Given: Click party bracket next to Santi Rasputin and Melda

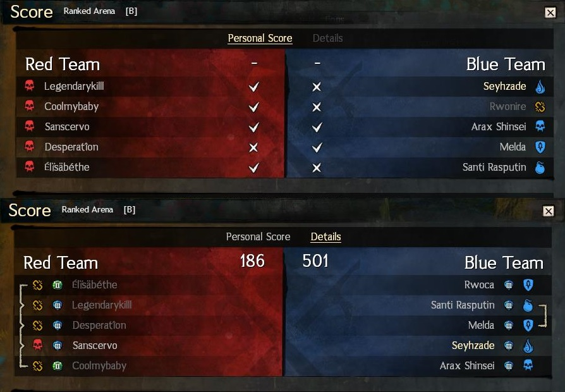Looking at the screenshot, I should click(x=543, y=315).
